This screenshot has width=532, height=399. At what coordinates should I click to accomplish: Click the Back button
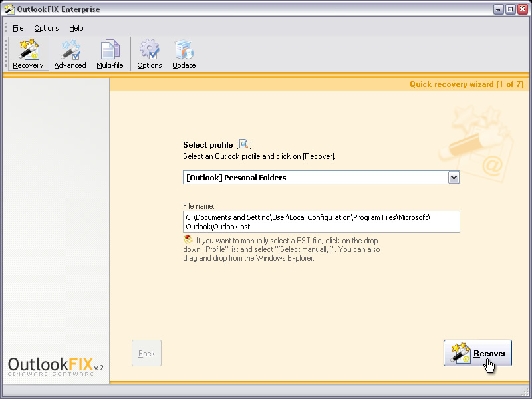pyautogui.click(x=146, y=353)
